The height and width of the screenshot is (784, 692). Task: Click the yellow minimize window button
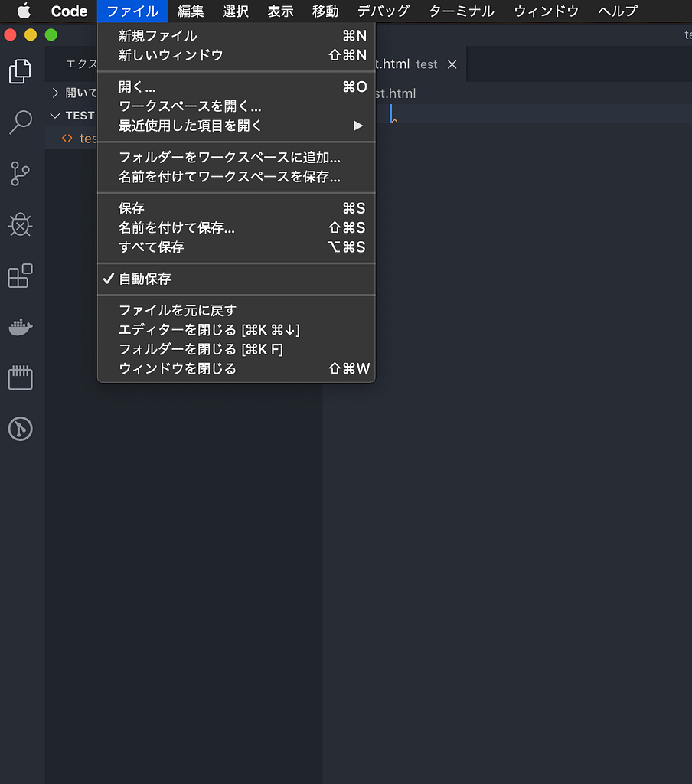pos(31,35)
